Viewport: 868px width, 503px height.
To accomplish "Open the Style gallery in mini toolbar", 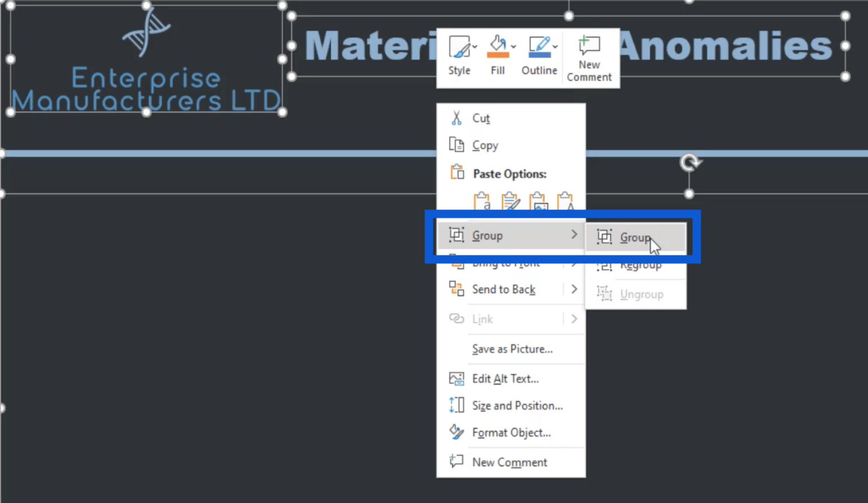I will [x=459, y=55].
